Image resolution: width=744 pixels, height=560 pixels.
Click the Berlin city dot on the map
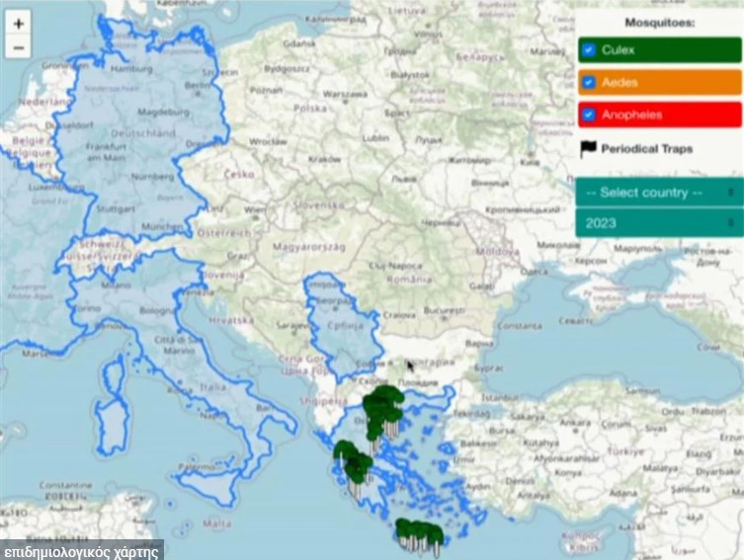tap(199, 94)
